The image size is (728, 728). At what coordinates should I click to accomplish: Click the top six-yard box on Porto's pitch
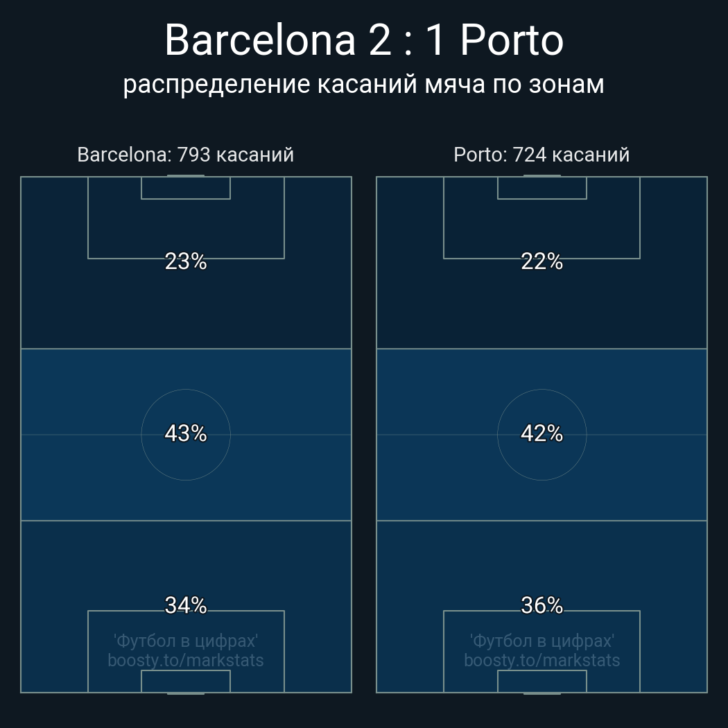pos(541,188)
